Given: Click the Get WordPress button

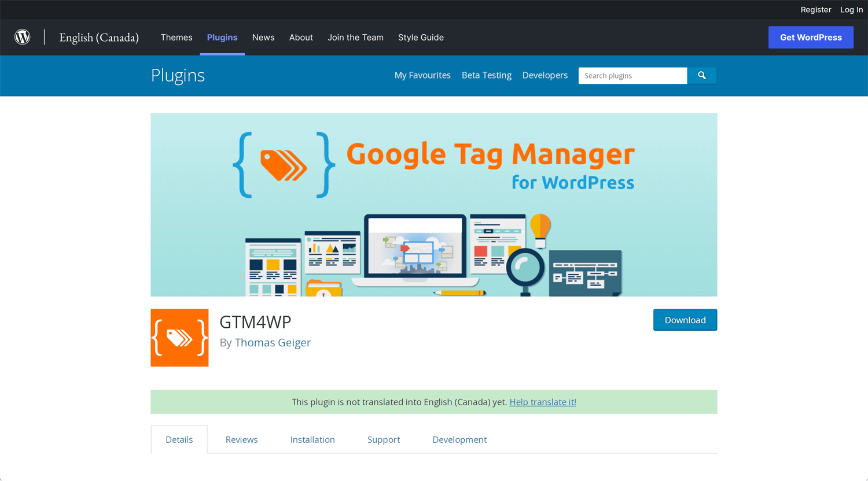Looking at the screenshot, I should (x=811, y=38).
